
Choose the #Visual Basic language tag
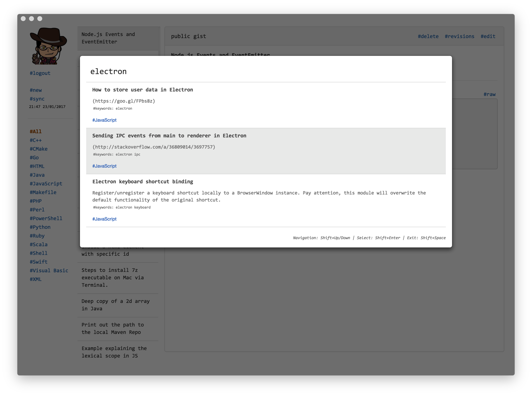tap(49, 270)
